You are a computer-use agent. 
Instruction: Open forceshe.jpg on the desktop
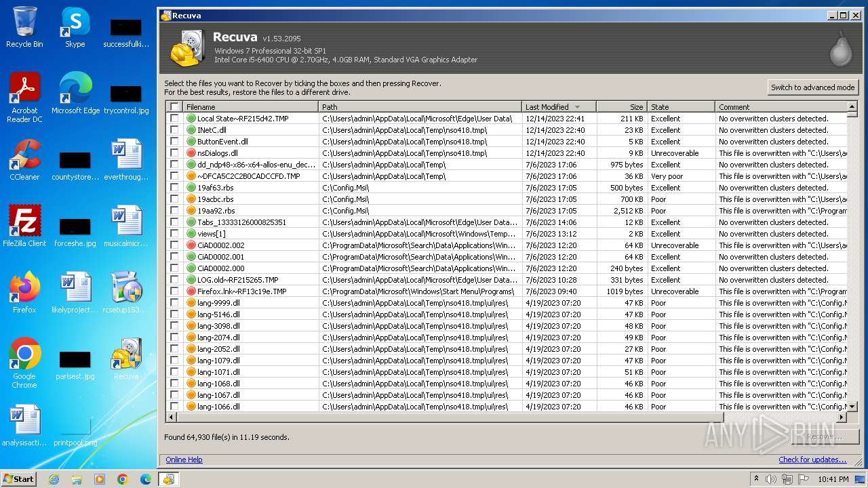(75, 232)
